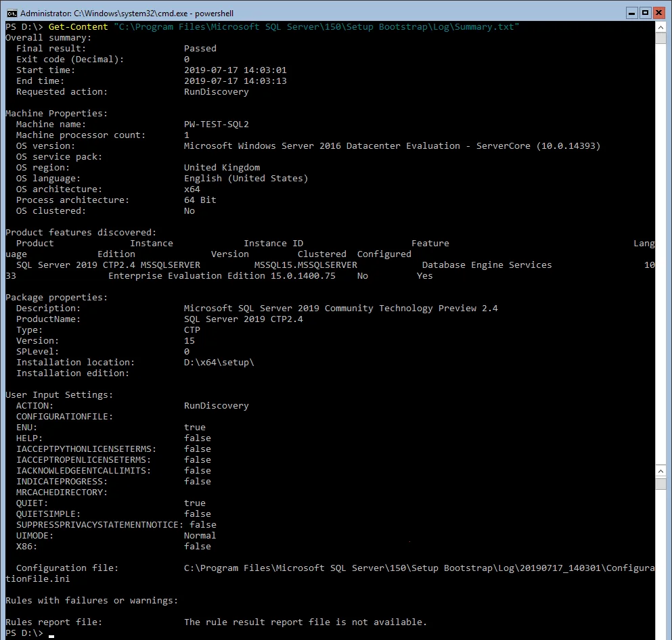Click the 'IACCEPTPYTHONLICENSETERMS:' label
The height and width of the screenshot is (640, 672).
86,449
